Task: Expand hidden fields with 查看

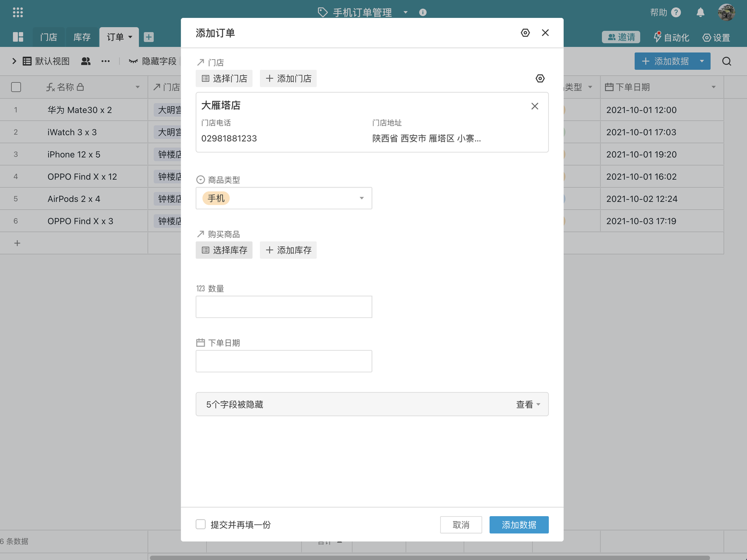Action: [x=528, y=405]
